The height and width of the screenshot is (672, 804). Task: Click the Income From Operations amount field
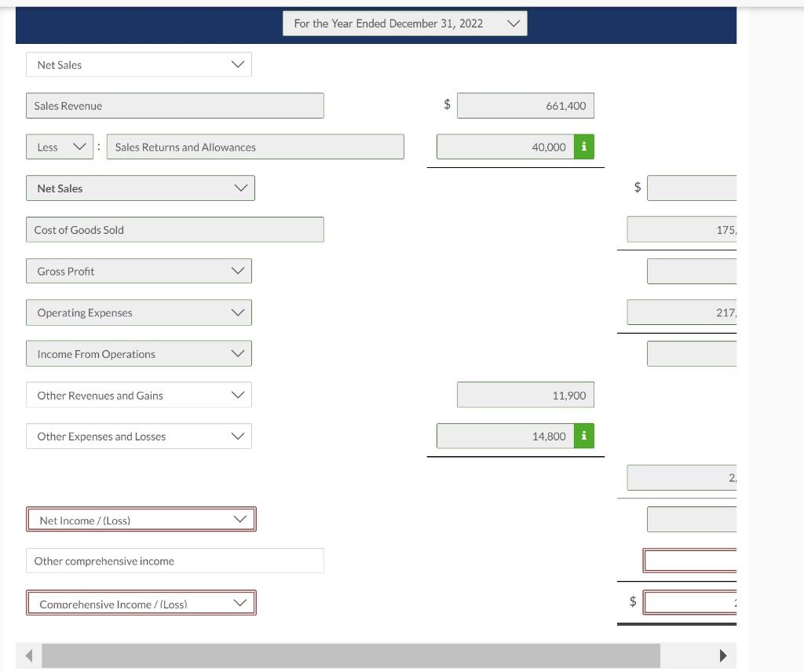click(x=692, y=354)
